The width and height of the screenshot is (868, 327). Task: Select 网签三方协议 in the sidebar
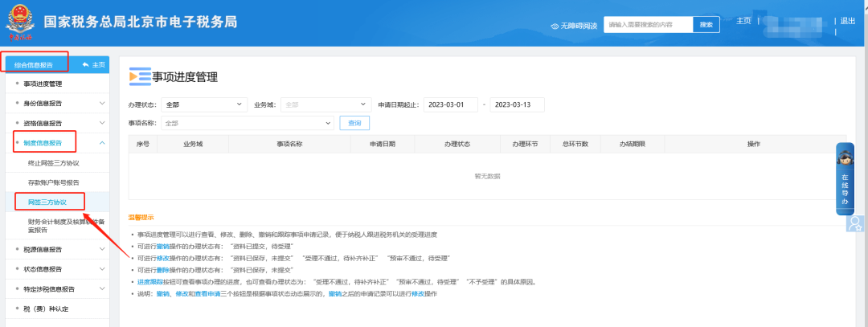click(48, 202)
